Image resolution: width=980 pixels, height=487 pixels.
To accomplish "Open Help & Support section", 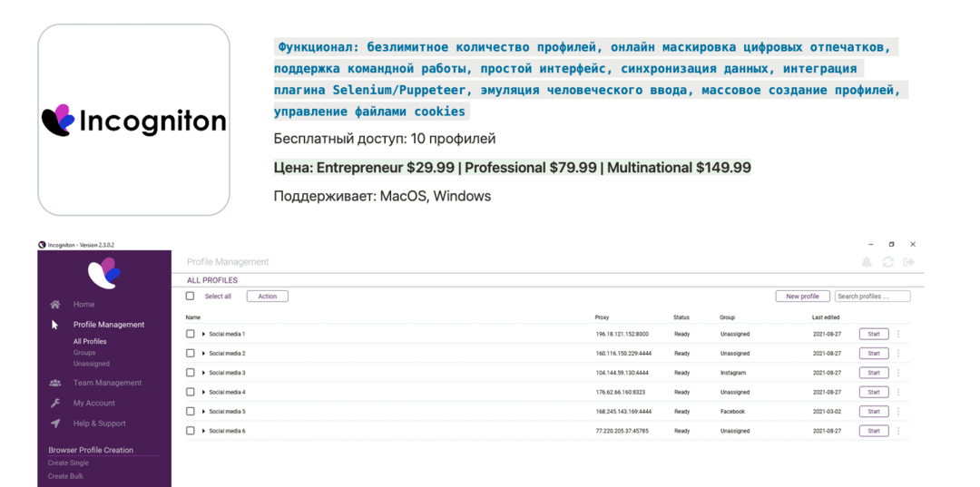I will [100, 424].
